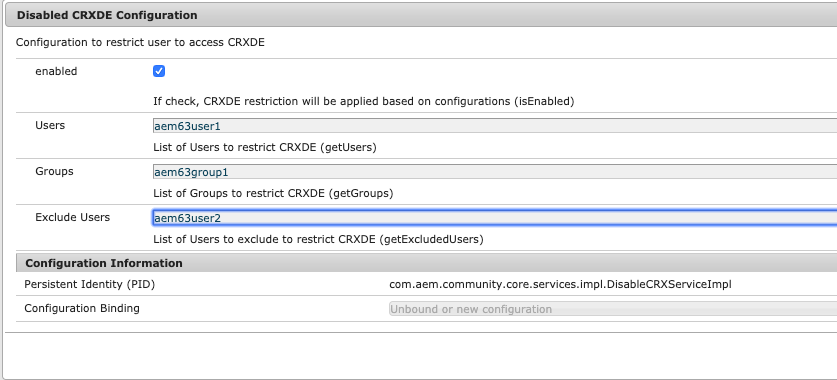Uncheck the enabled checkbox
837x380 pixels.
[159, 71]
